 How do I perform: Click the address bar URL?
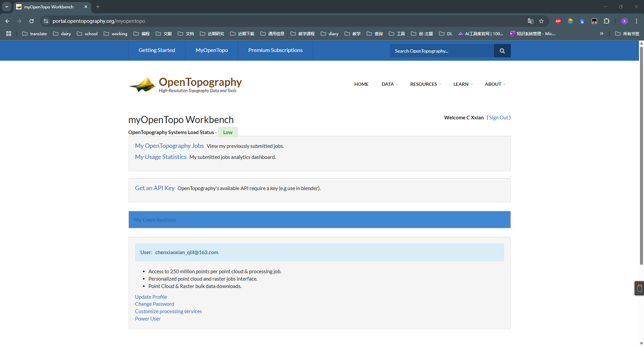pos(99,21)
